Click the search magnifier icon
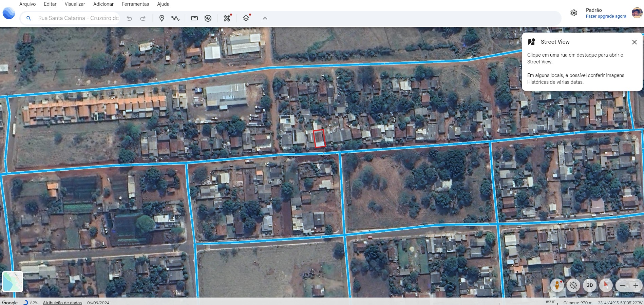The image size is (644, 305). pyautogui.click(x=29, y=18)
